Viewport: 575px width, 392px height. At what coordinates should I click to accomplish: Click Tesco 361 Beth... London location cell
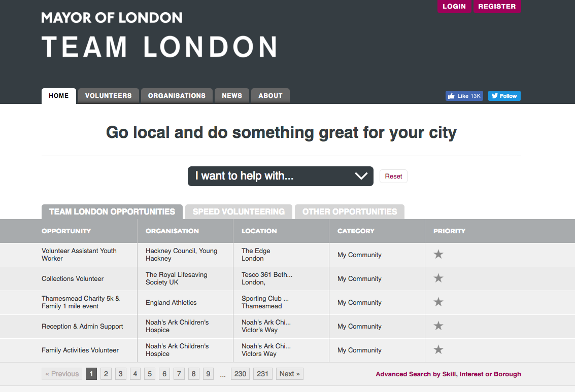267,278
